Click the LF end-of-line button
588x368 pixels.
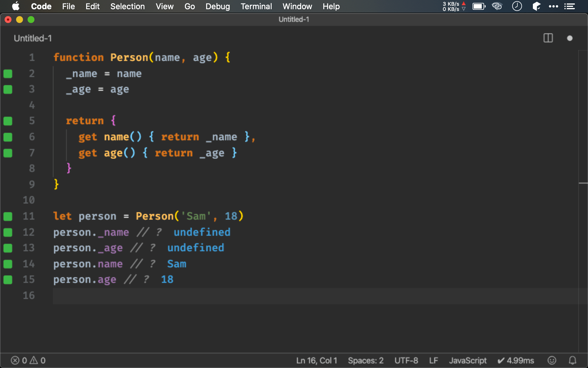(434, 360)
